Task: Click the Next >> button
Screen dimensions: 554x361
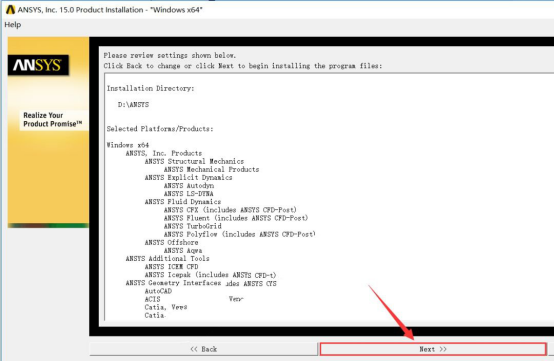Action: (x=433, y=349)
